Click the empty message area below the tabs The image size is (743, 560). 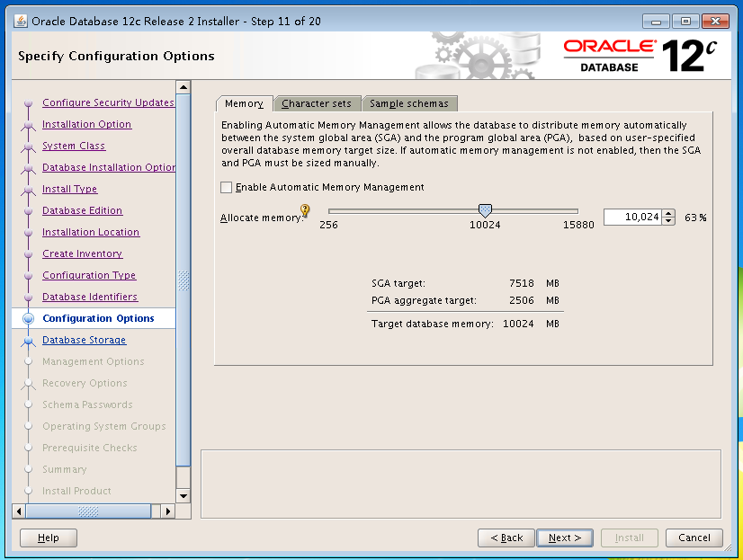point(461,484)
